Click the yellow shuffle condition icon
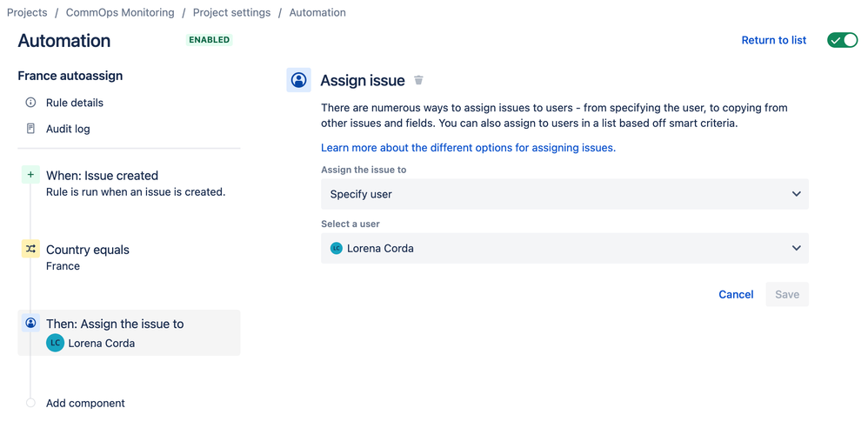This screenshot has width=868, height=435. coord(30,249)
